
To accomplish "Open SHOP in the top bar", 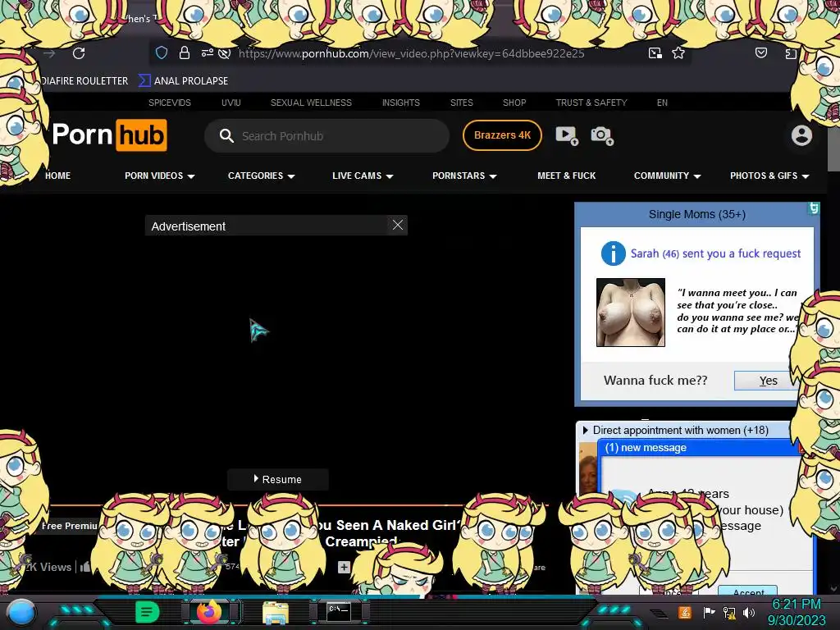I will click(x=514, y=103).
